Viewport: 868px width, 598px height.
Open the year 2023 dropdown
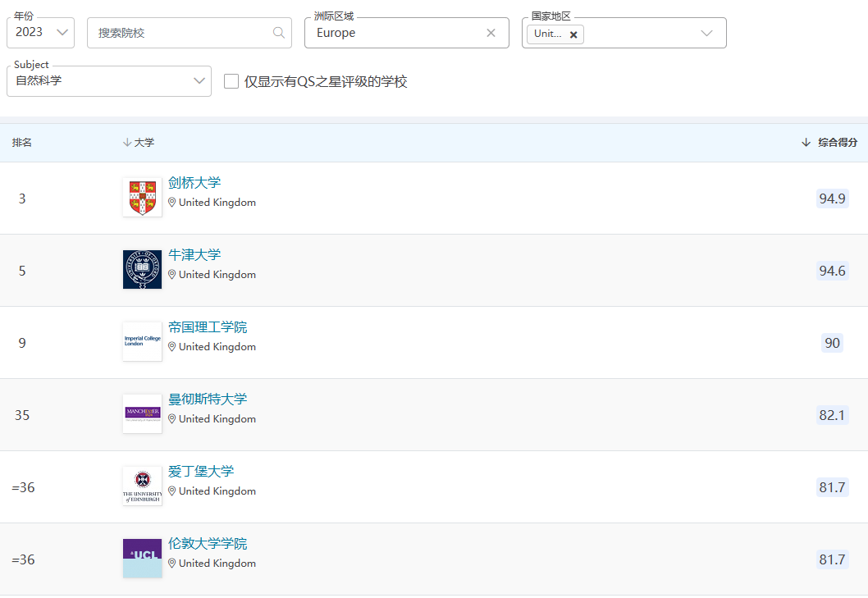(40, 33)
